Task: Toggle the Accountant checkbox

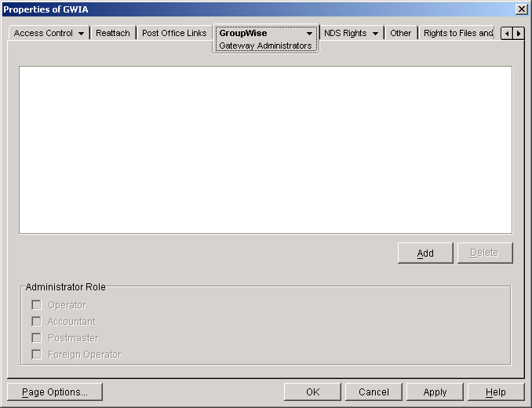Action: click(x=36, y=321)
